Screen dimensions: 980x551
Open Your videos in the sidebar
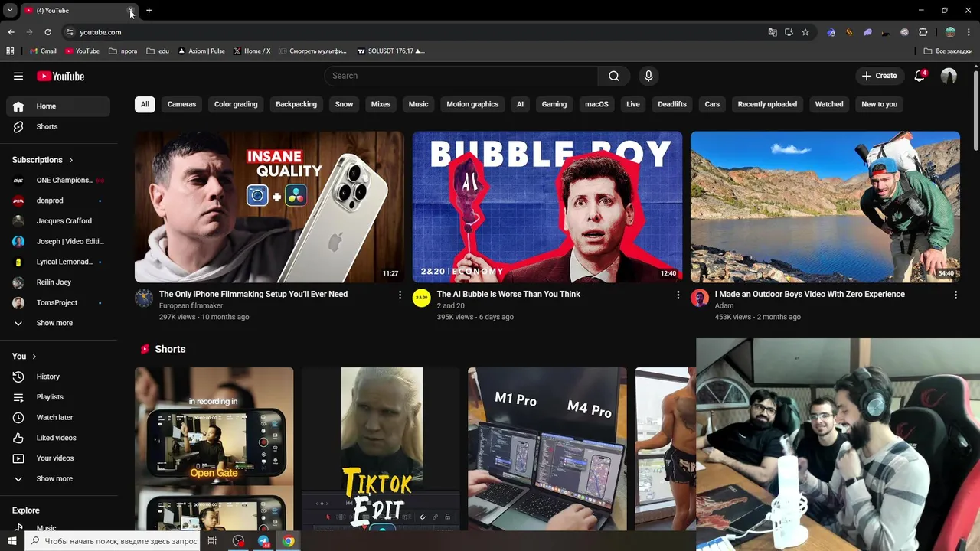click(x=58, y=458)
